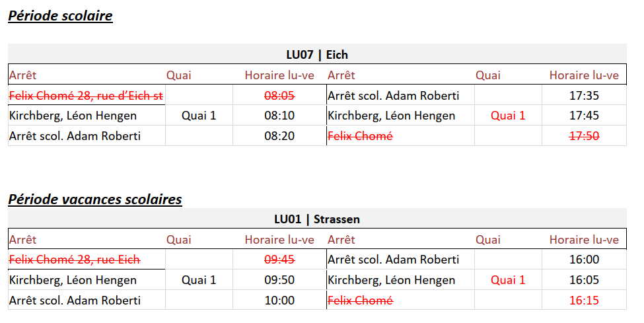Screen dimensions: 644x323
Task: Click the struck-through "Felix Chomé 28, rue d'Eich st" cell
Action: pyautogui.click(x=86, y=96)
